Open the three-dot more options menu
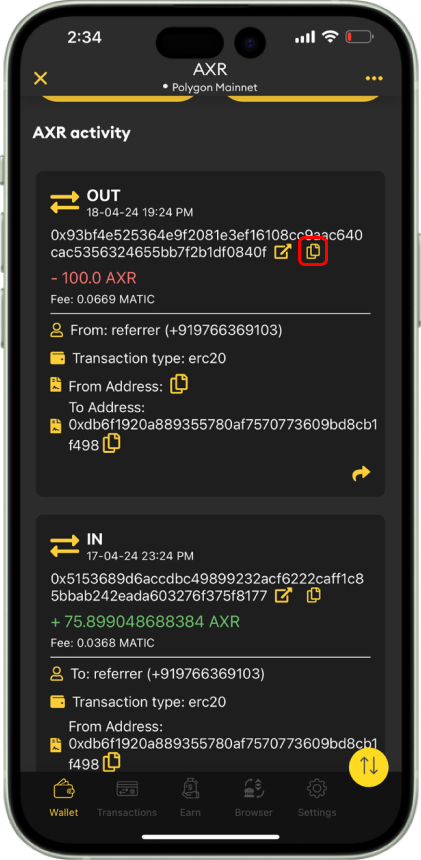421x860 pixels. [x=374, y=78]
